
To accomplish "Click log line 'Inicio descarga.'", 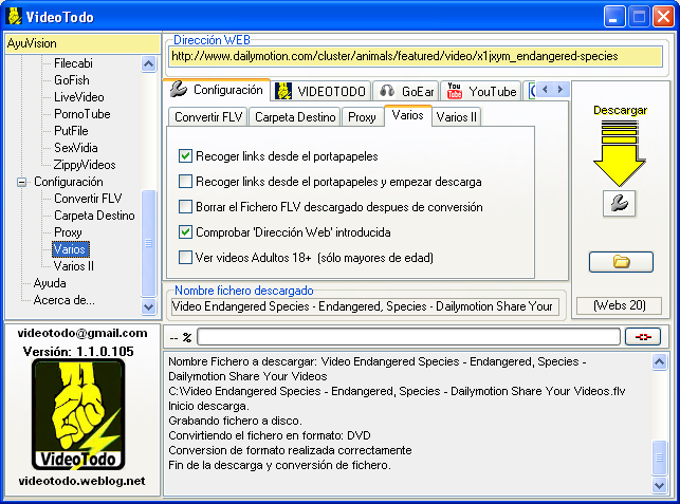I will [x=209, y=406].
